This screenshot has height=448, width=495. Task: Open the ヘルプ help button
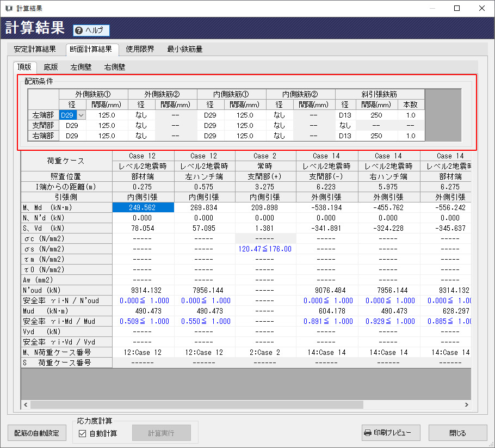pos(91,30)
